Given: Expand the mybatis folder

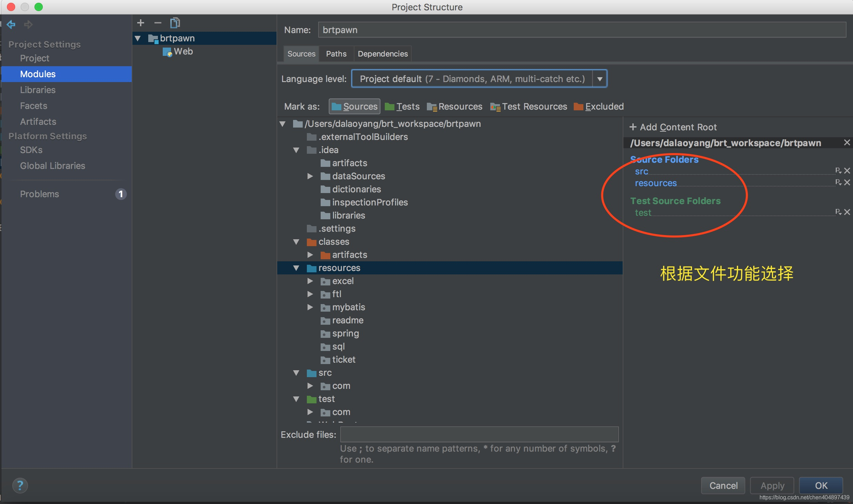Looking at the screenshot, I should click(310, 307).
